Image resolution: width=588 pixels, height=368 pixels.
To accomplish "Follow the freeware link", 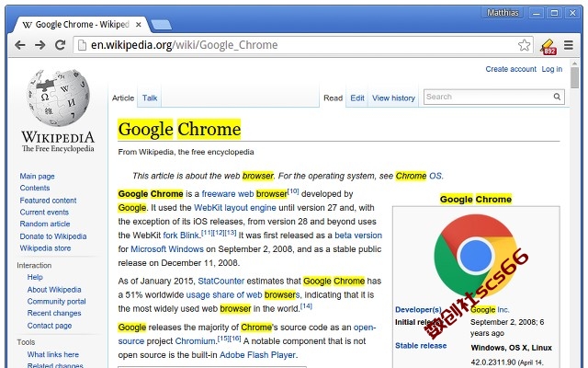I will [220, 194].
